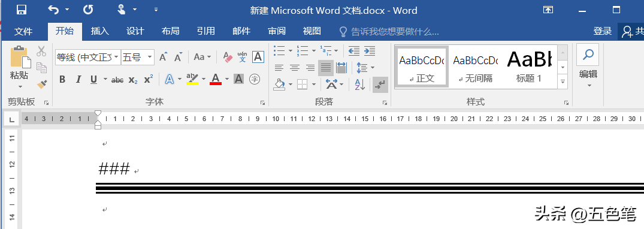Screen dimensions: 644x229
Task: Open the Change Case Aa dropdown
Action: click(x=202, y=57)
